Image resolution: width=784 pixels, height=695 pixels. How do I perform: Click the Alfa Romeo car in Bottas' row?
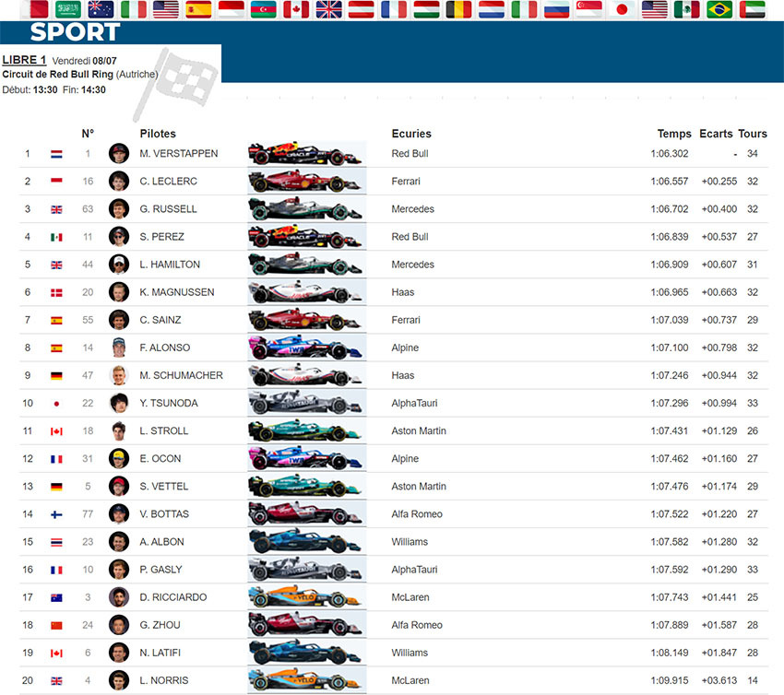coord(306,514)
